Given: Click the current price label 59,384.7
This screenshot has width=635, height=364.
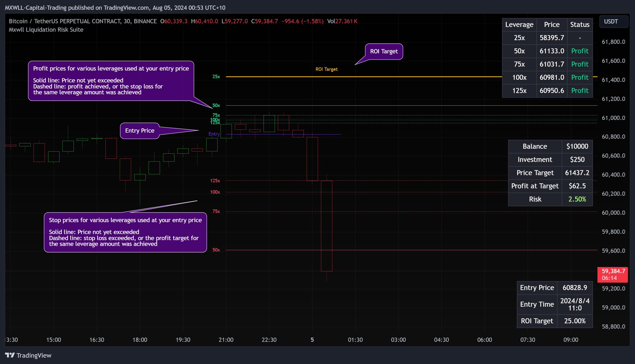Looking at the screenshot, I should (612, 274).
